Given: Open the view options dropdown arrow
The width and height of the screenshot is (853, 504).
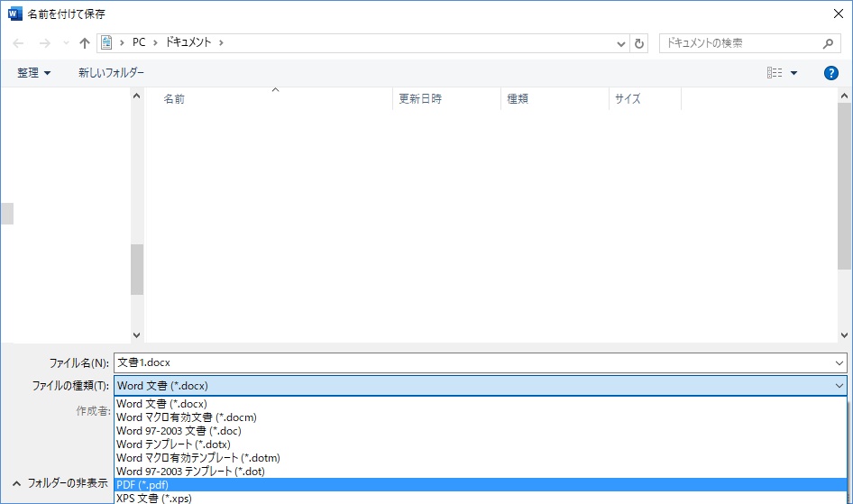Looking at the screenshot, I should tap(793, 73).
